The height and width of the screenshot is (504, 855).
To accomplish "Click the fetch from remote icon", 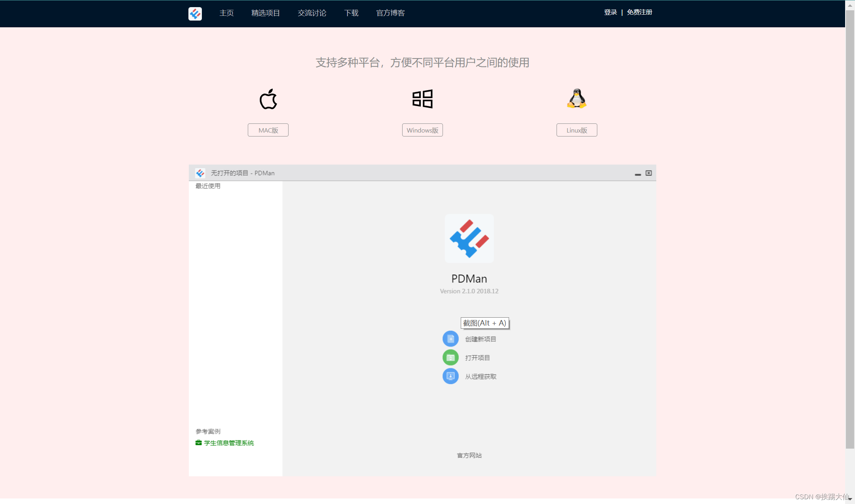I will pos(450,376).
